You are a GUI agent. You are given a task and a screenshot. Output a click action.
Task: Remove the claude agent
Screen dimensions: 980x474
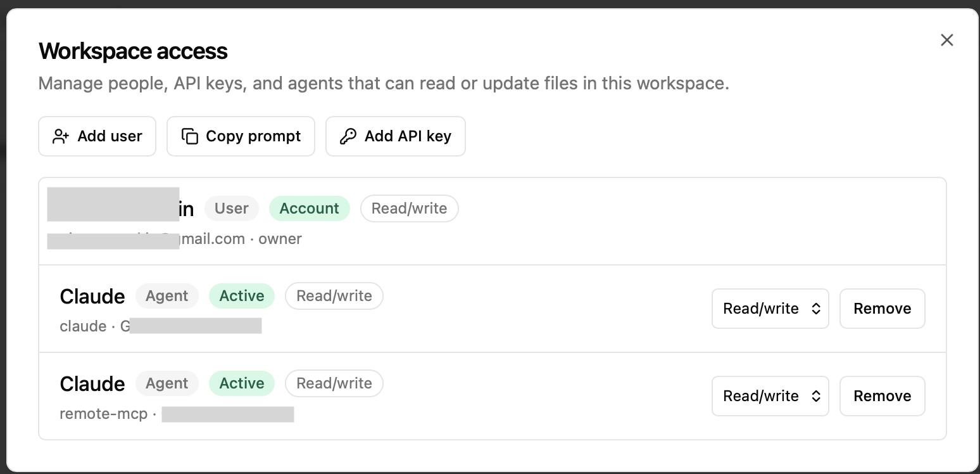coord(882,309)
